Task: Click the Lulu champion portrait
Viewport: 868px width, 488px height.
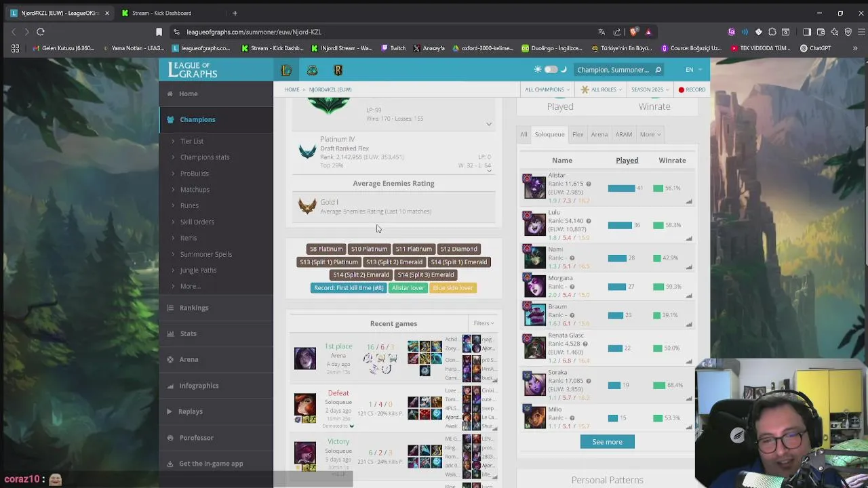Action: tap(534, 224)
